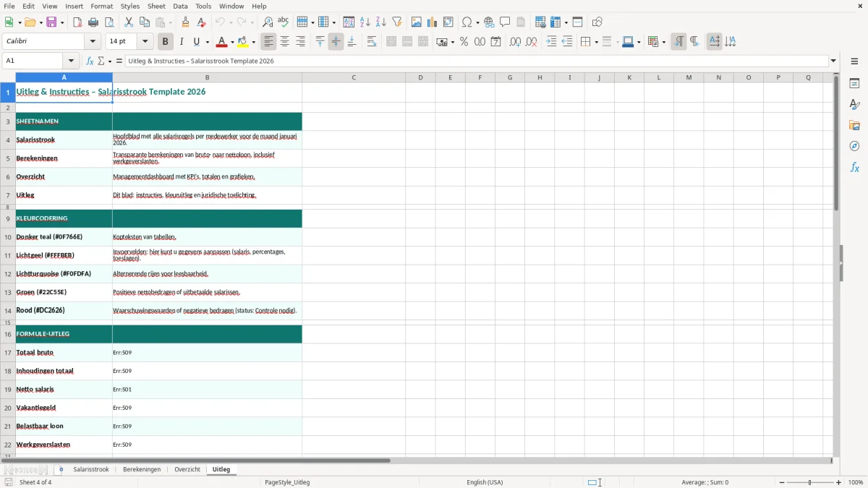Open the Data menu
The width and height of the screenshot is (868, 488).
(180, 6)
